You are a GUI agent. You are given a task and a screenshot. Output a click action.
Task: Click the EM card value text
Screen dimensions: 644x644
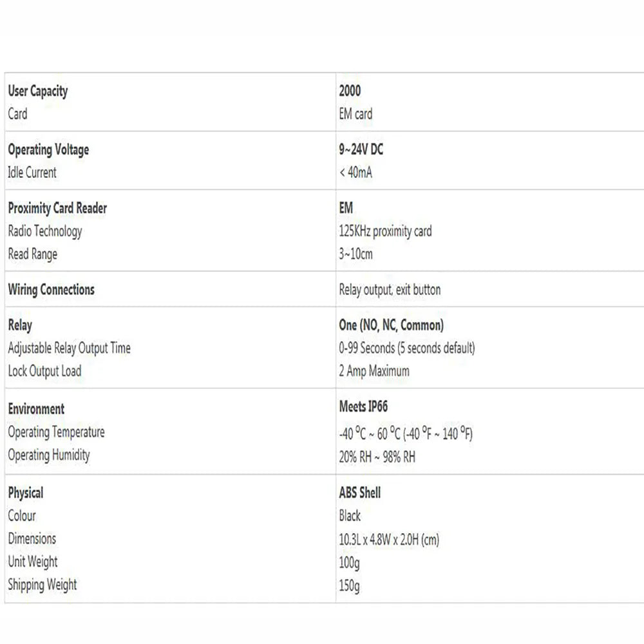[x=355, y=114]
